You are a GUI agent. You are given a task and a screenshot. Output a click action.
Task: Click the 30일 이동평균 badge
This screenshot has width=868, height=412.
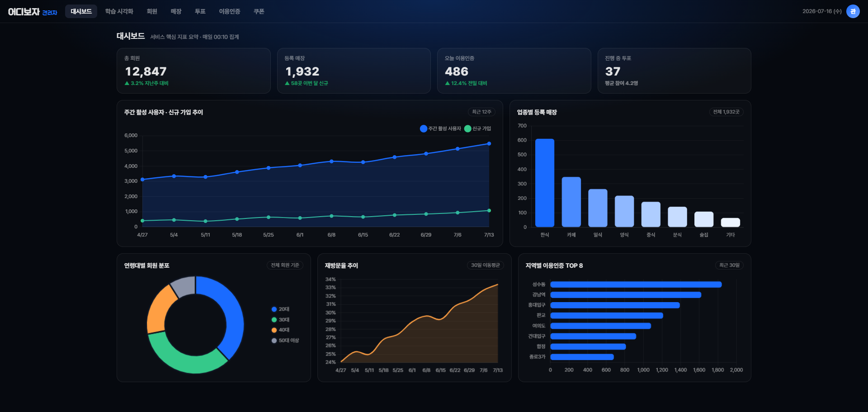point(486,265)
